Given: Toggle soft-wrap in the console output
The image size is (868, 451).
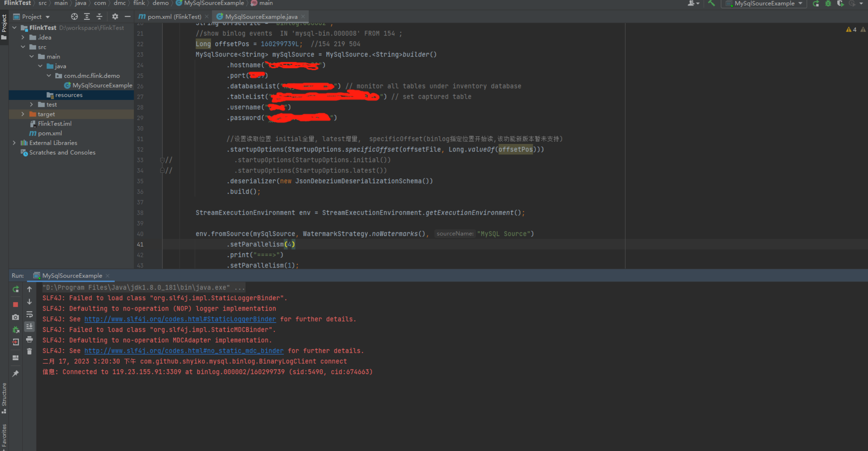Looking at the screenshot, I should pyautogui.click(x=30, y=314).
